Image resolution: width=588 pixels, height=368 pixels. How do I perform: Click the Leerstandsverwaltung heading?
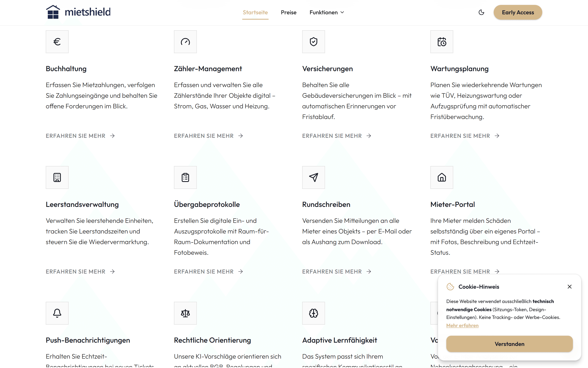point(82,204)
